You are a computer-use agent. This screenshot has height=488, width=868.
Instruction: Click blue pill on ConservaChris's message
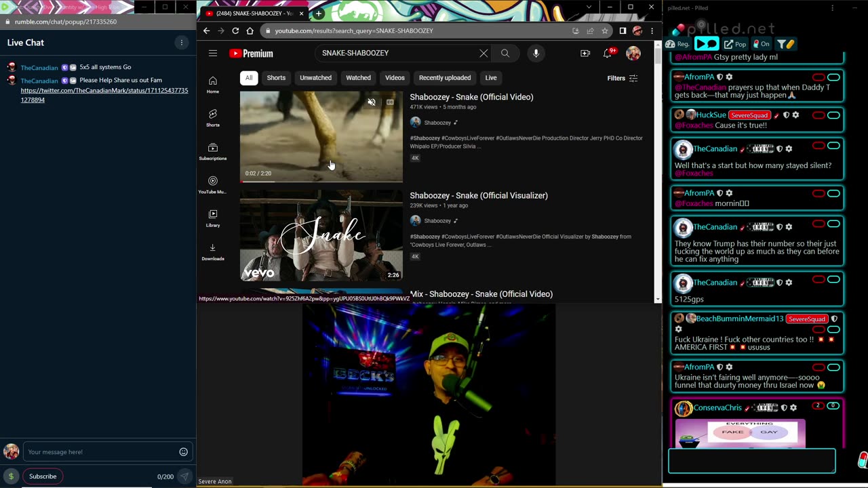(833, 406)
